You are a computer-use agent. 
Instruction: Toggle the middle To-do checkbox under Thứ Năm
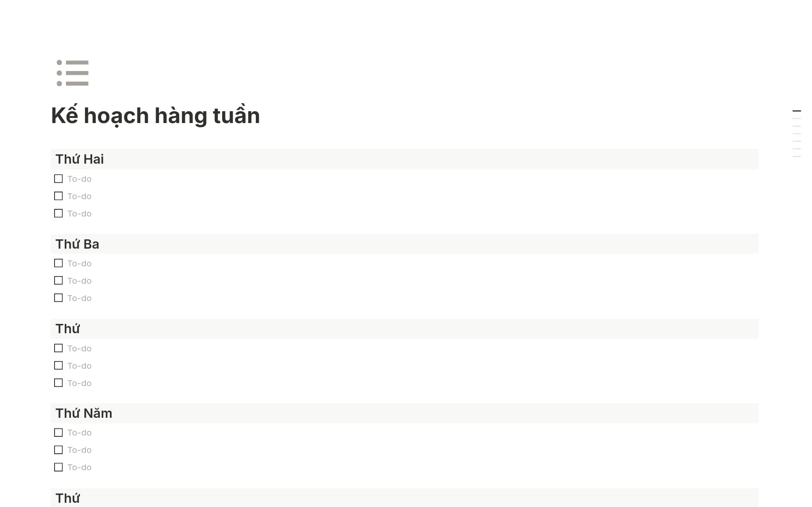pos(58,450)
